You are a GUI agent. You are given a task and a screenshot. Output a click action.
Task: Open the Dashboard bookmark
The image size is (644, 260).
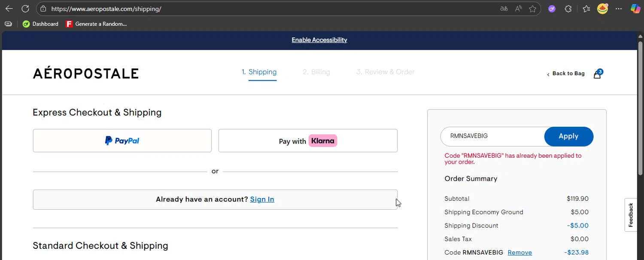click(41, 24)
